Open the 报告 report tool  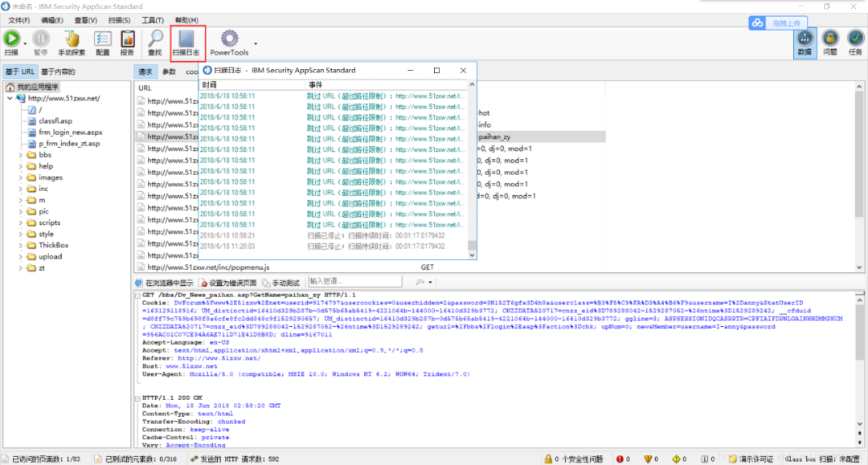127,43
